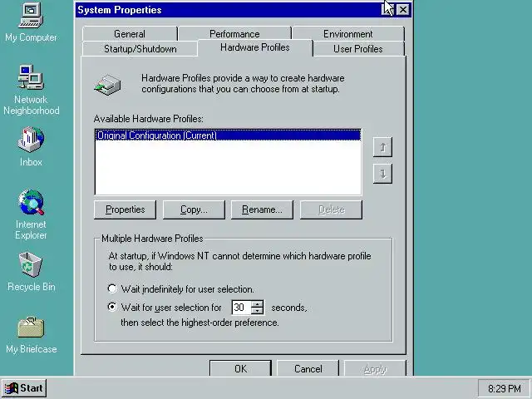Decrease the seconds spinner value
Image resolution: width=532 pixels, height=399 pixels.
258,311
